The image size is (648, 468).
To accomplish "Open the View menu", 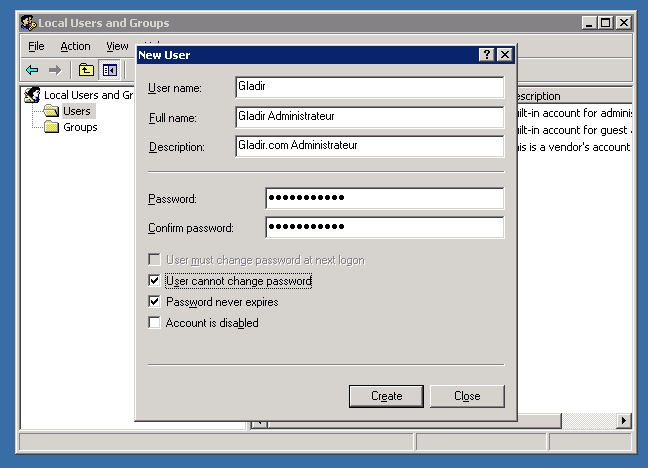I will click(117, 46).
